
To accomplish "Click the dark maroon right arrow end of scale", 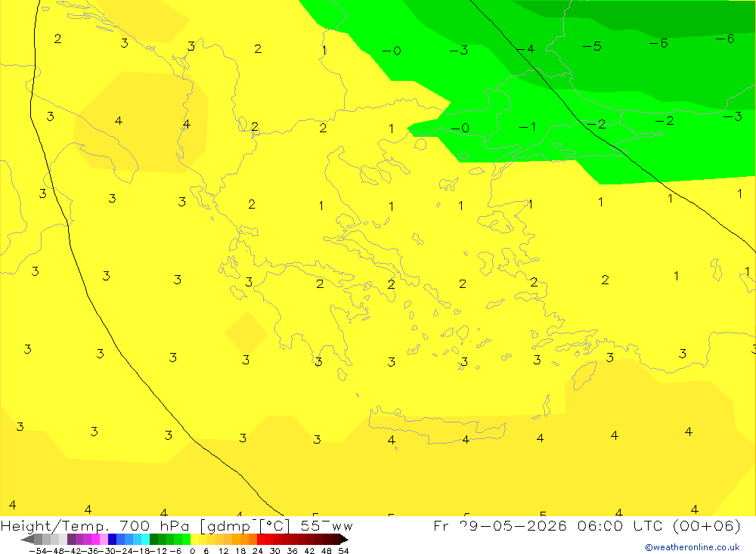I will pyautogui.click(x=343, y=539).
